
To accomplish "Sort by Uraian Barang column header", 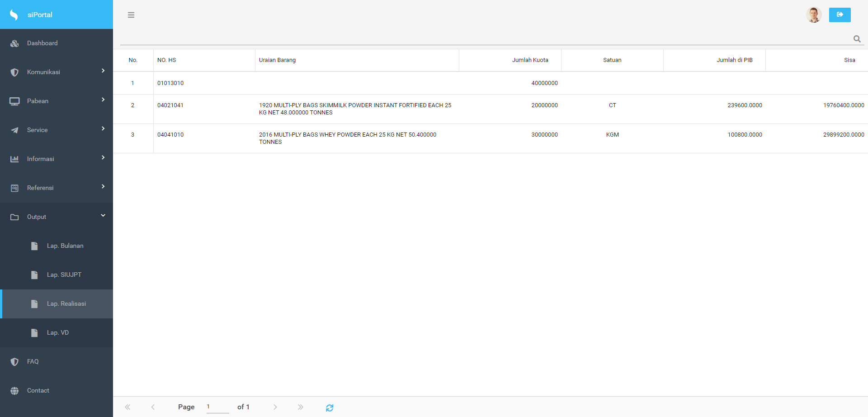I will point(357,60).
